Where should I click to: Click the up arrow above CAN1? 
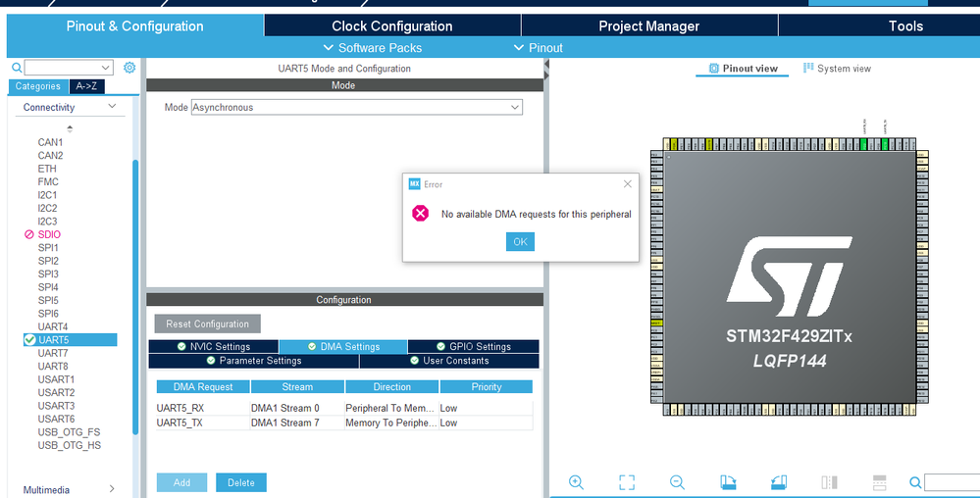point(70,128)
